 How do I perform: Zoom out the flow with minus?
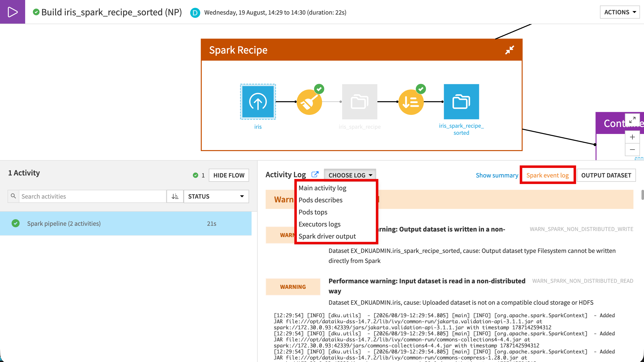coord(632,150)
